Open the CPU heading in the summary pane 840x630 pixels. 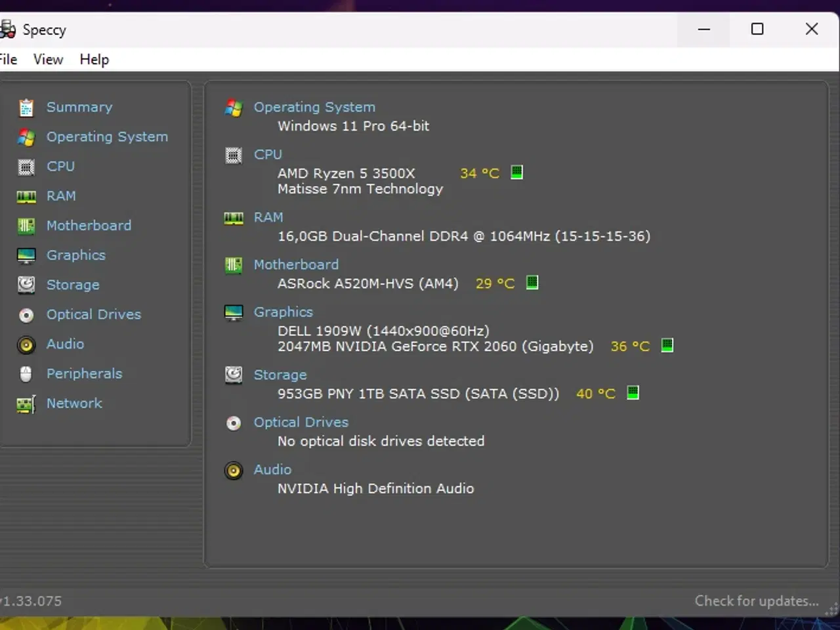point(268,154)
